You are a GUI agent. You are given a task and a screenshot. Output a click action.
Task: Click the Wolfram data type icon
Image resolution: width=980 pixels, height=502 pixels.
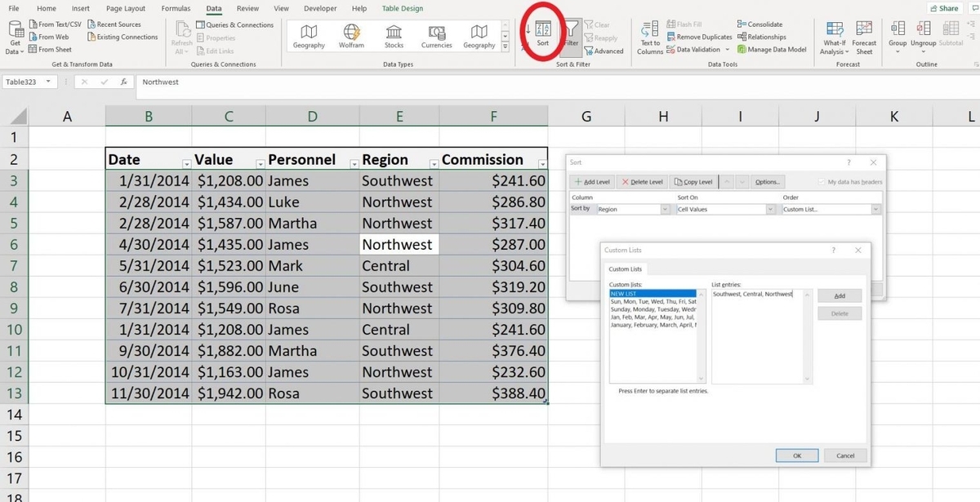click(350, 34)
